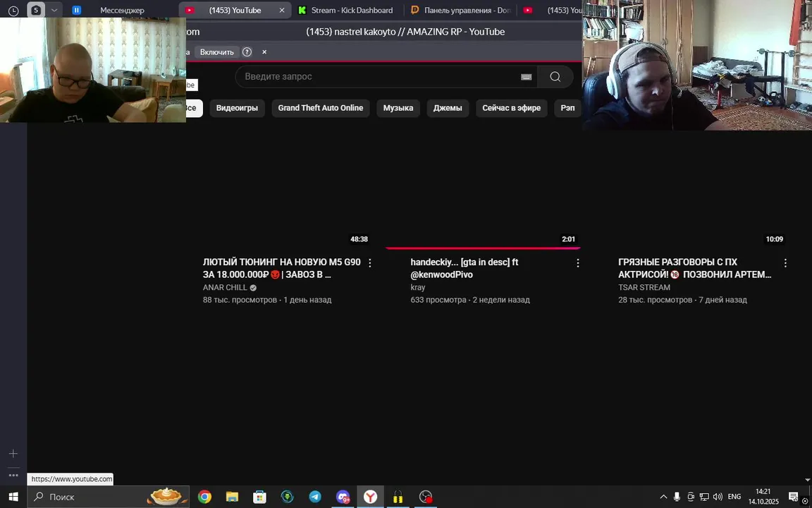This screenshot has height=508, width=812.
Task: Click the S profile icon in tab bar
Action: [x=36, y=10]
